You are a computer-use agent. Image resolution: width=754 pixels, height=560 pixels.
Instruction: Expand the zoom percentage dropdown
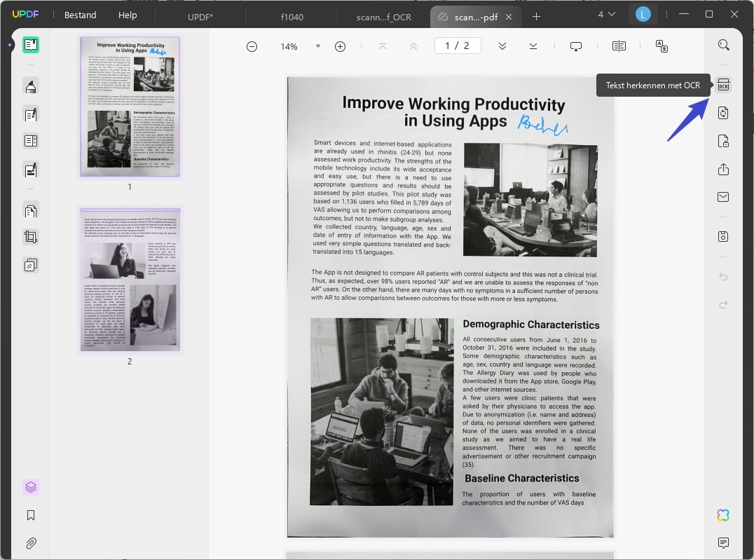[x=318, y=47]
